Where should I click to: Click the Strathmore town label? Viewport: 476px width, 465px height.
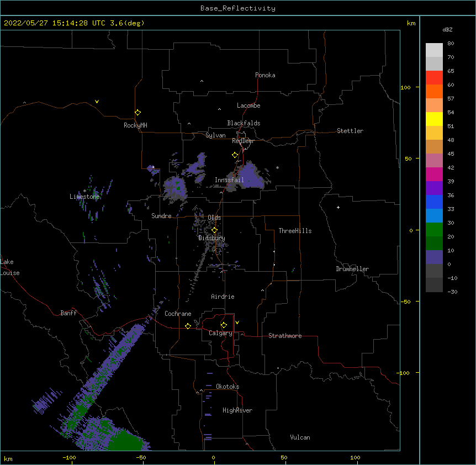click(285, 336)
